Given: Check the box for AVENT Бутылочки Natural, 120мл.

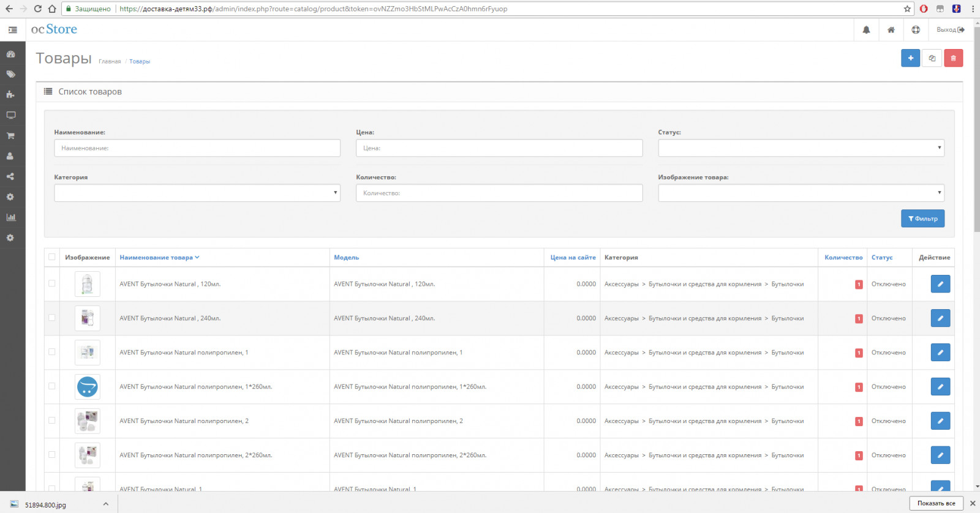Looking at the screenshot, I should pos(52,283).
